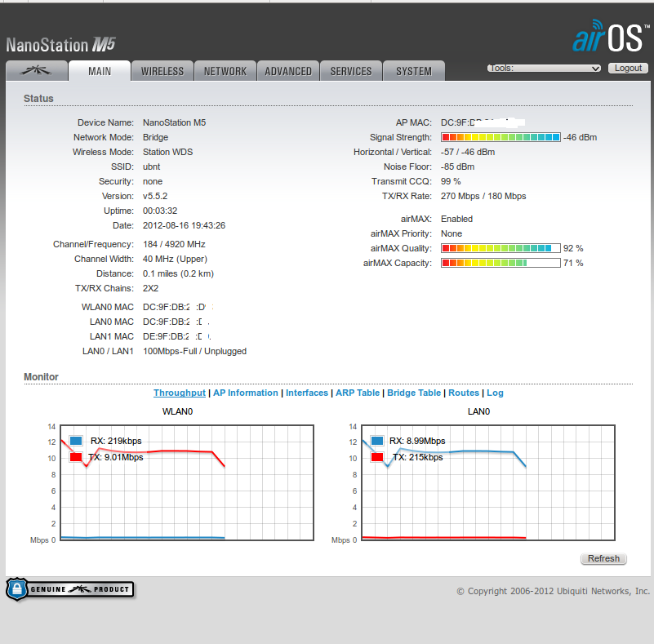654x644 pixels.
Task: Click the airMAX Capacity bar
Action: point(501,263)
